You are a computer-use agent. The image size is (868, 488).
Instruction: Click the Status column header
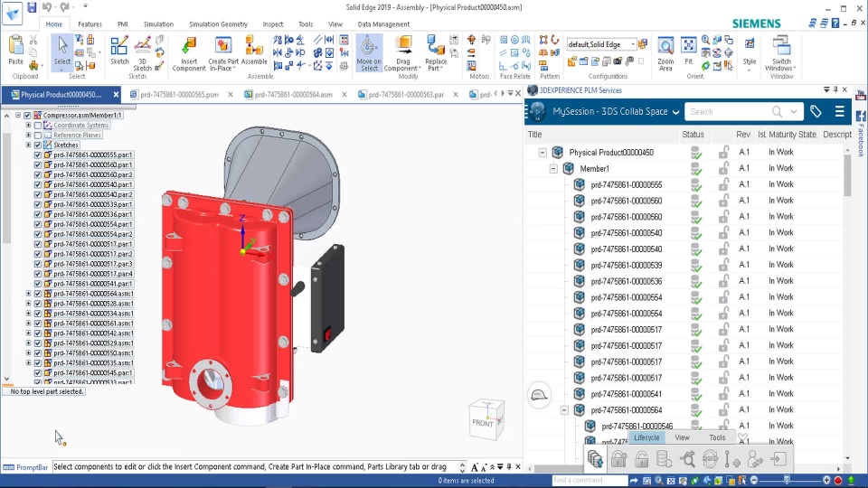[693, 135]
